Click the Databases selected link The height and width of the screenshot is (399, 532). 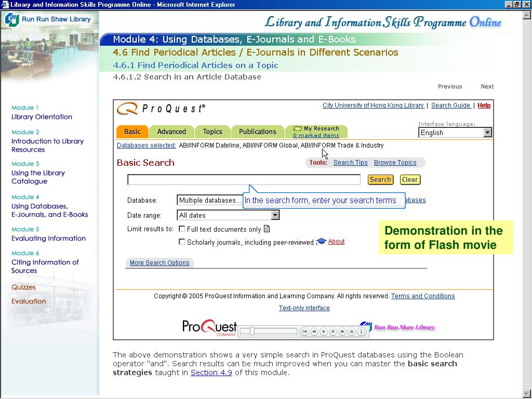[146, 145]
